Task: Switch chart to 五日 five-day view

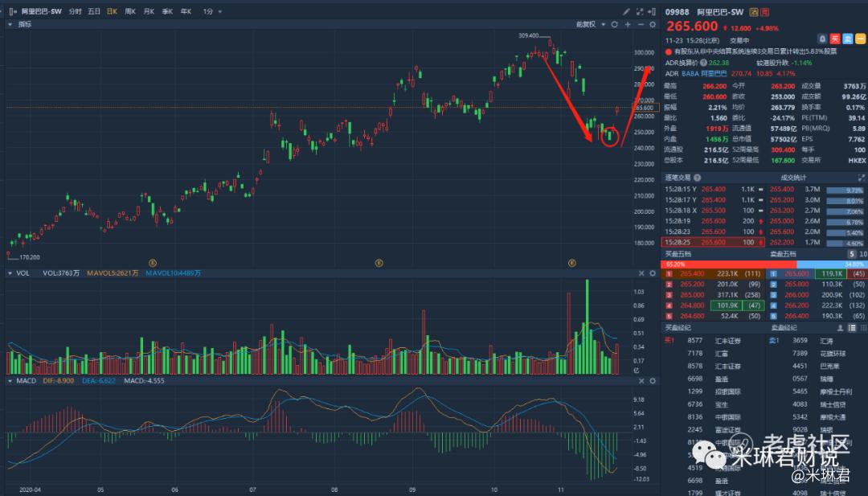Action: (x=94, y=11)
